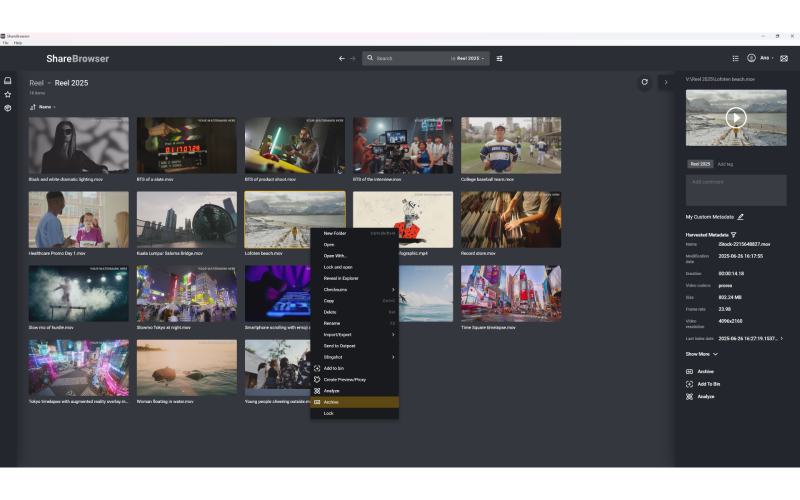Viewport: 800px width, 500px height.
Task: Click the back navigation arrow
Action: (x=342, y=58)
